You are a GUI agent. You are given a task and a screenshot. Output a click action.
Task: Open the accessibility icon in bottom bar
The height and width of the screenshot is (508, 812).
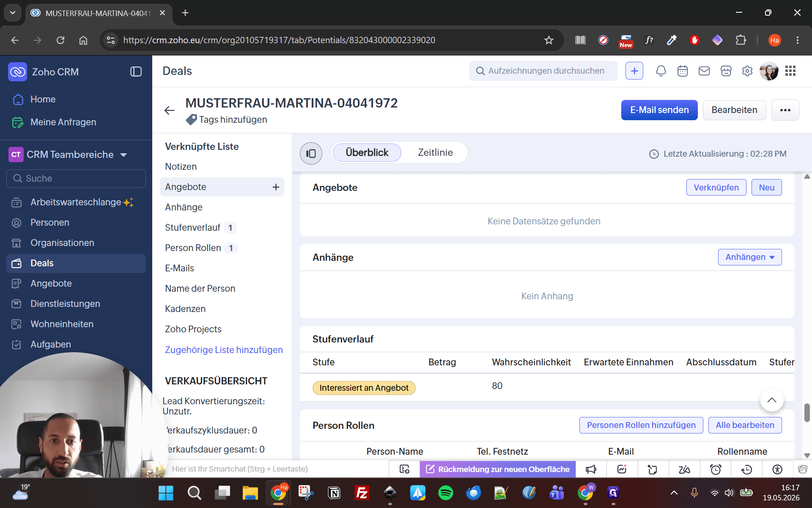coord(777,469)
